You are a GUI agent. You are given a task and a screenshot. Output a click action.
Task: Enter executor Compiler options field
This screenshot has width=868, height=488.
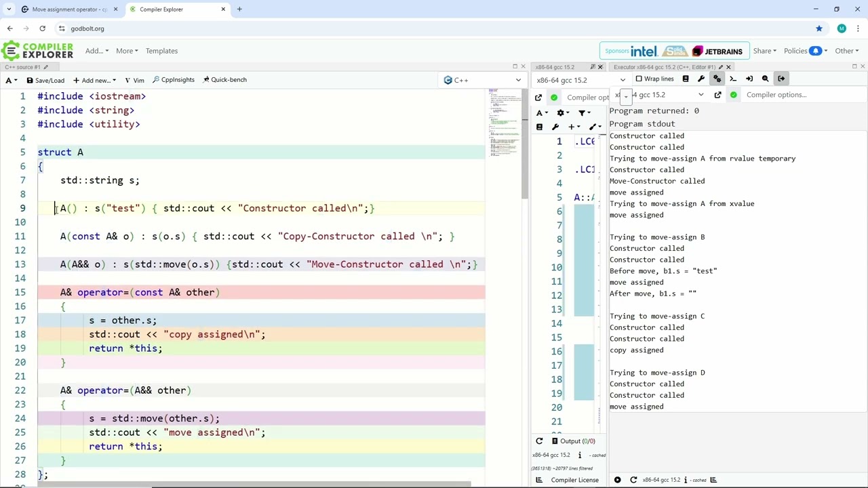(804, 95)
